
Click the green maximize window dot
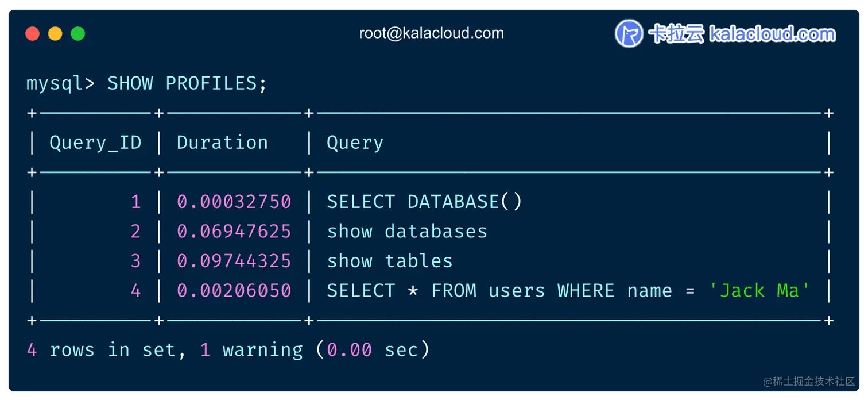click(x=78, y=34)
